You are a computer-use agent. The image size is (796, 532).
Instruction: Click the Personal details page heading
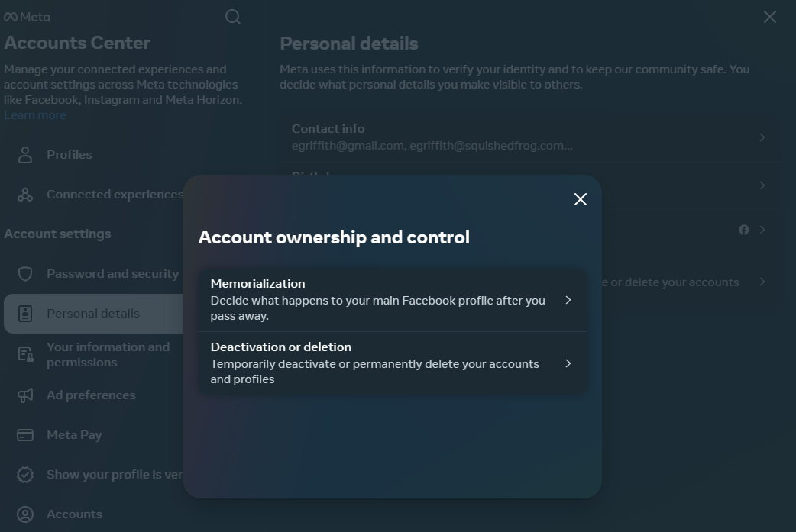[349, 44]
